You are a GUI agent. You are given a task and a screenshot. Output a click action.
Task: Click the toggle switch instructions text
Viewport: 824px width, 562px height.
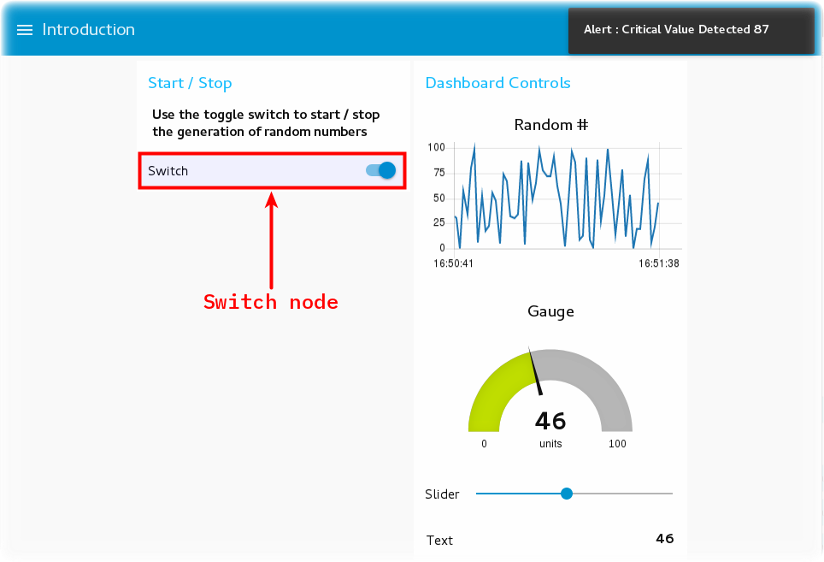point(265,123)
